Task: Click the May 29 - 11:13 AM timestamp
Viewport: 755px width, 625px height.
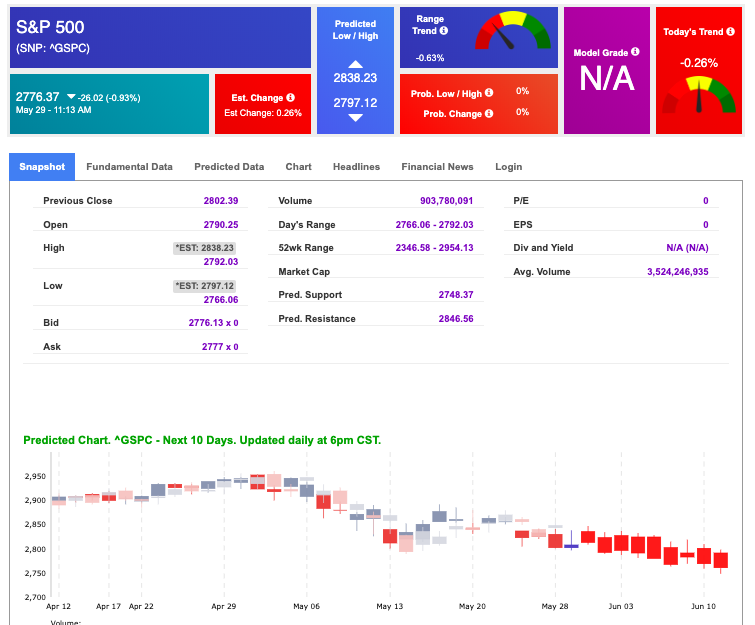Action: 53,110
